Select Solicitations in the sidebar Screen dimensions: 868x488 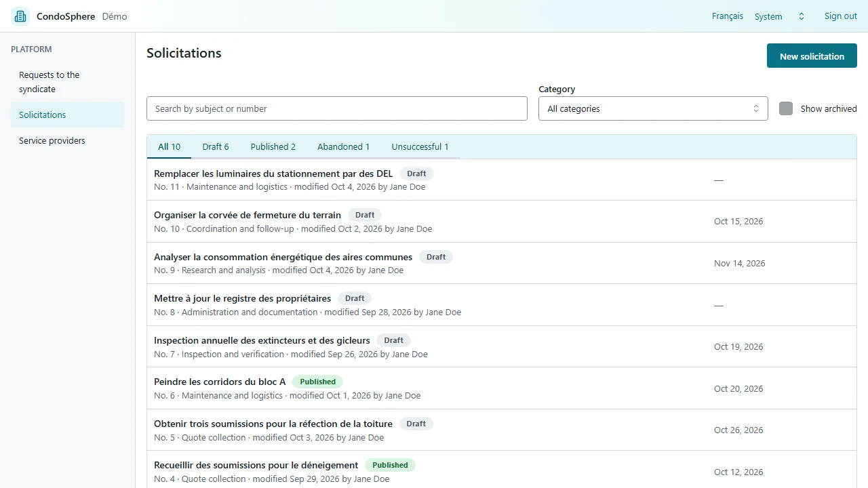pyautogui.click(x=67, y=115)
